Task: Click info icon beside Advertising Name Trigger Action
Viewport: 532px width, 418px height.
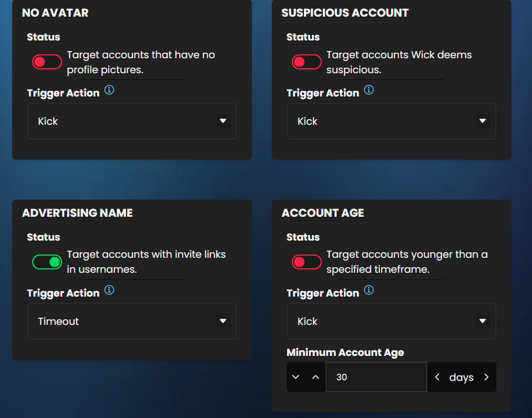Action: pyautogui.click(x=109, y=290)
